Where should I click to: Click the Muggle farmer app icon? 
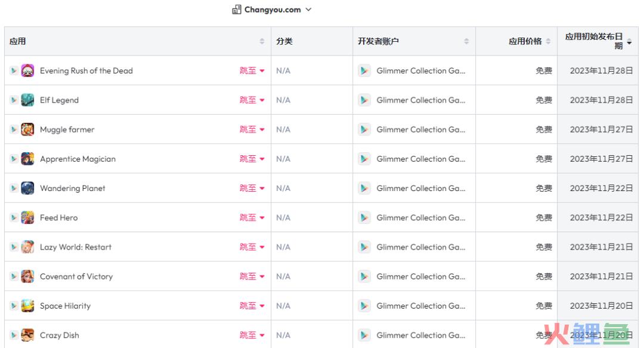[27, 129]
